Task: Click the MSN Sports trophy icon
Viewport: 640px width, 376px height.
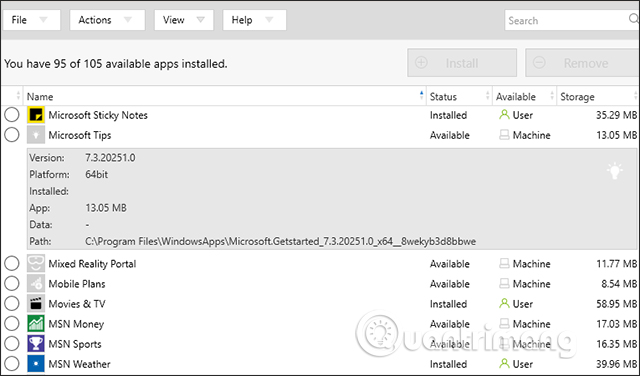Action: click(x=36, y=344)
